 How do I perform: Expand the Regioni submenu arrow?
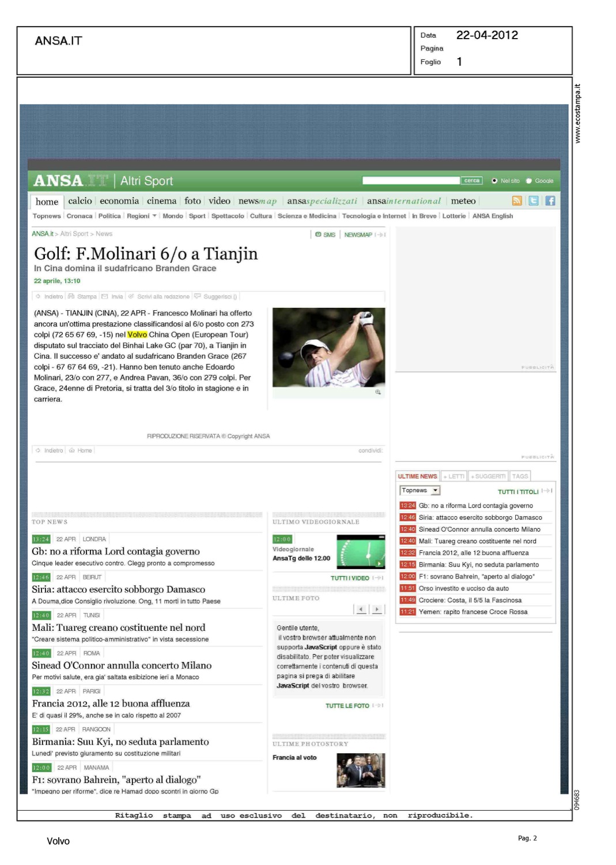click(154, 216)
